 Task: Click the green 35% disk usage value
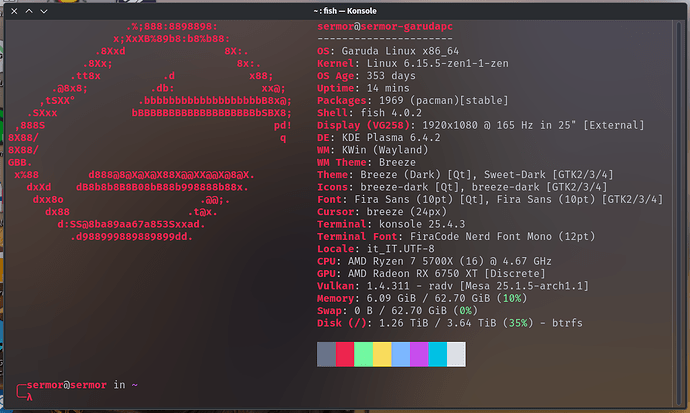[518, 323]
